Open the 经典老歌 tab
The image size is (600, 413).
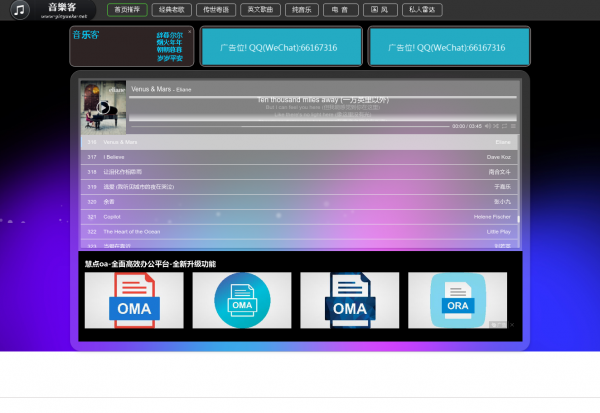pyautogui.click(x=171, y=9)
